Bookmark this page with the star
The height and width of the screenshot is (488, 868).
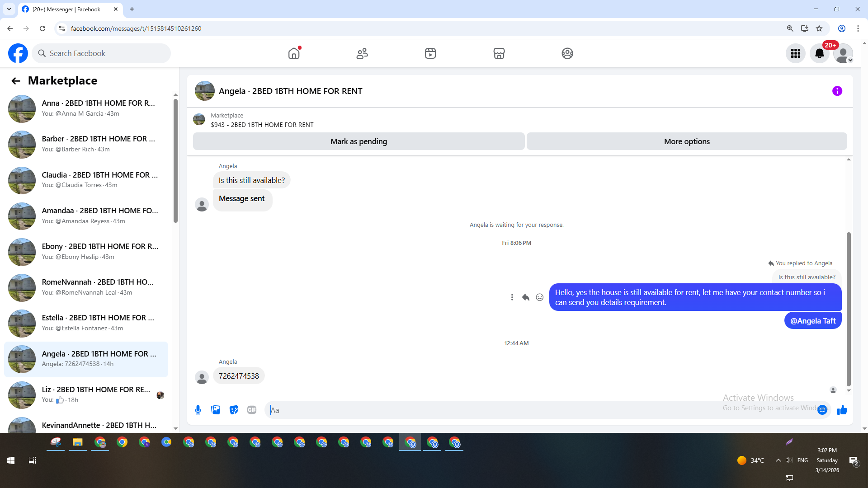click(x=819, y=28)
